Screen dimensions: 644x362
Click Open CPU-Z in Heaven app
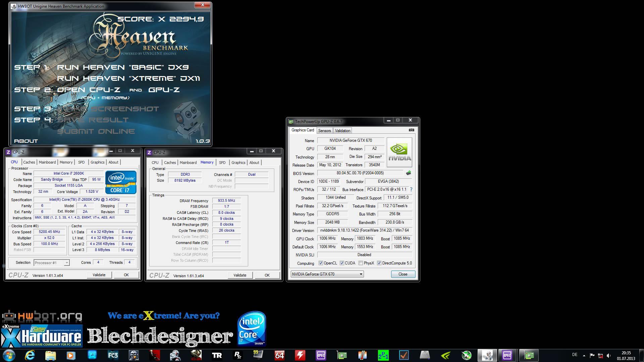click(x=89, y=90)
